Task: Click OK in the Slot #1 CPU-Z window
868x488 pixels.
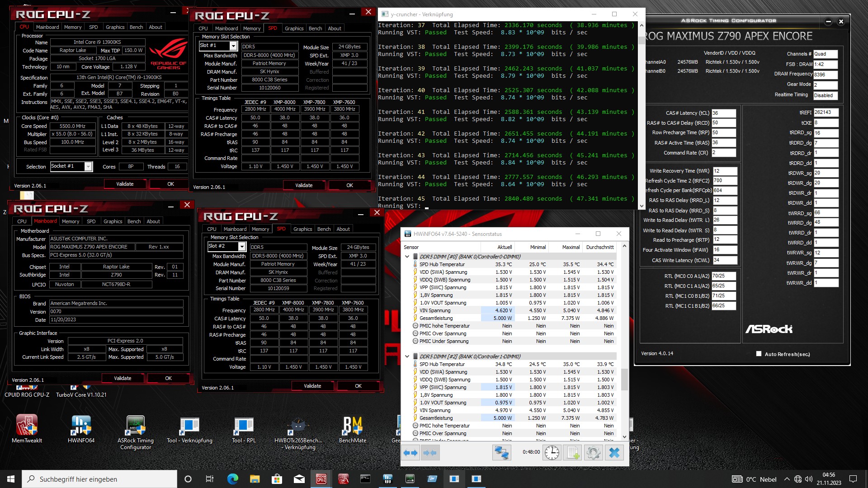Action: 349,185
